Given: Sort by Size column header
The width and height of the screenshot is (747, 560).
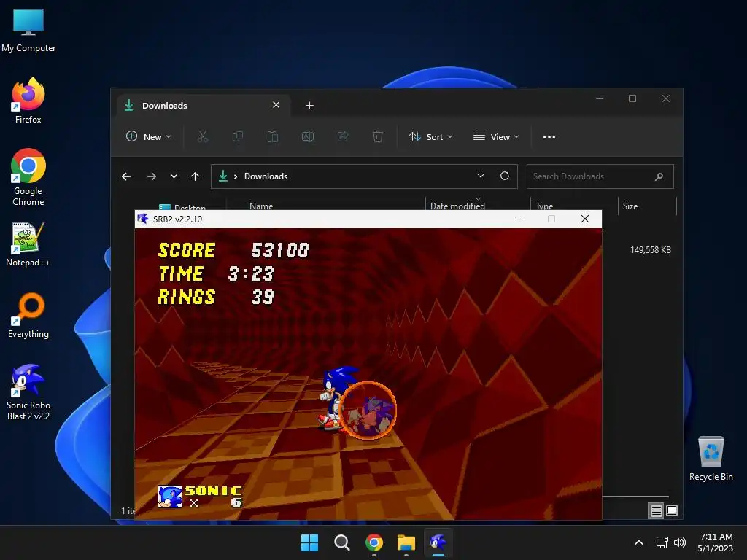Looking at the screenshot, I should [x=630, y=206].
